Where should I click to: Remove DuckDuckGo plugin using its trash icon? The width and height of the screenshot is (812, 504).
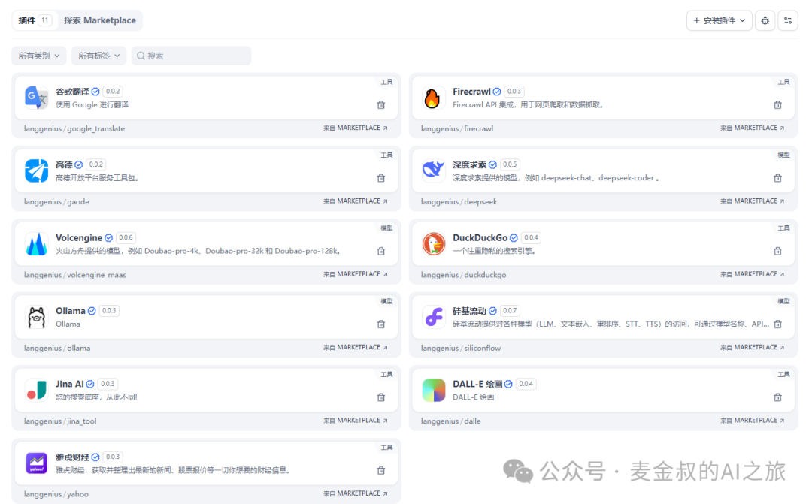778,251
